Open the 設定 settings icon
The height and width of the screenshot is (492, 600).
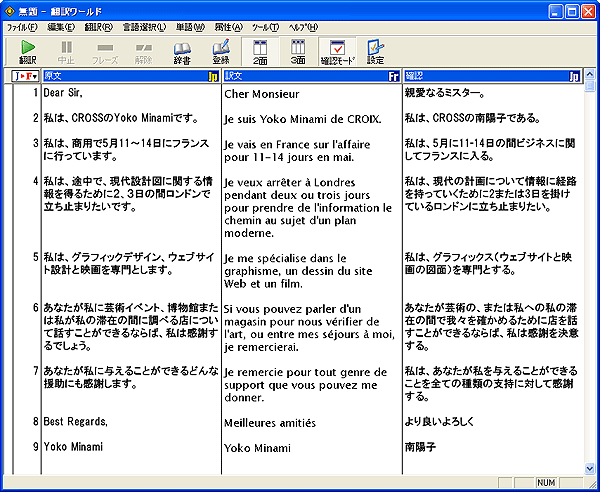pos(375,52)
